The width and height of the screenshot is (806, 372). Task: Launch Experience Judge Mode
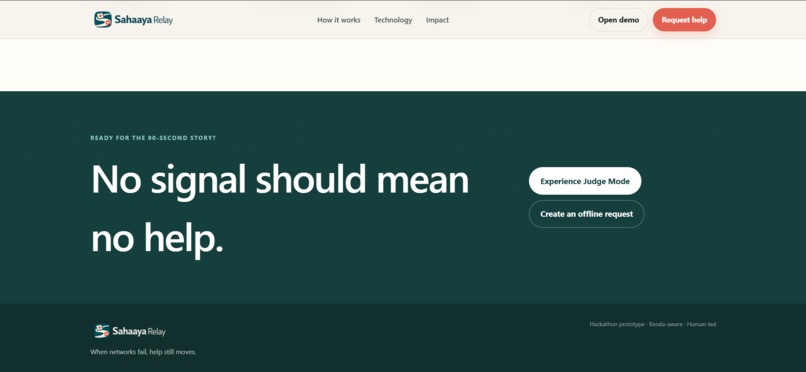[585, 181]
